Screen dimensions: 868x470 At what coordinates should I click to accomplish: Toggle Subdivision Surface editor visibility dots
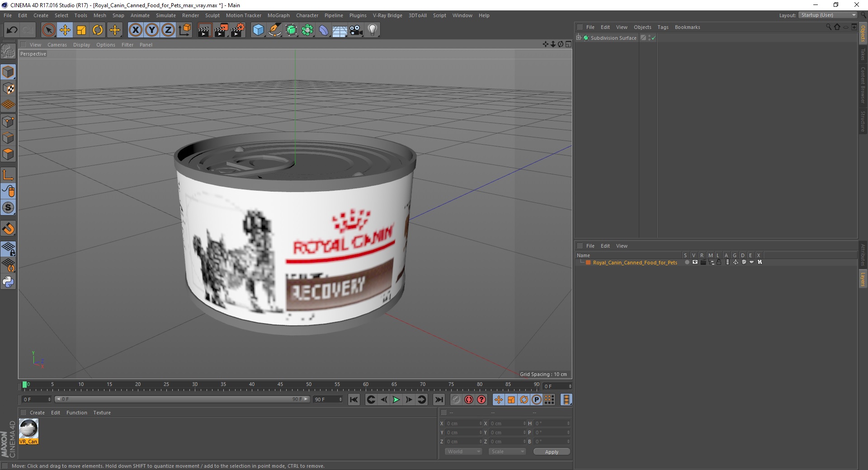pyautogui.click(x=649, y=38)
